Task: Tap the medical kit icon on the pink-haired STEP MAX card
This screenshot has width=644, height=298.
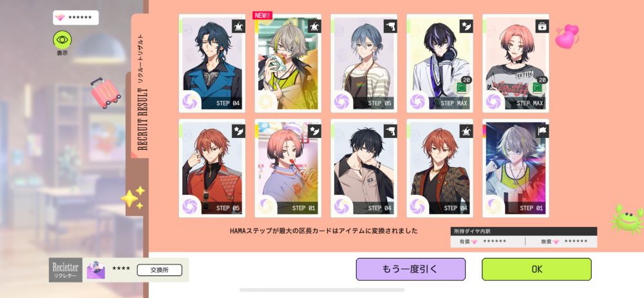Action: (x=542, y=26)
